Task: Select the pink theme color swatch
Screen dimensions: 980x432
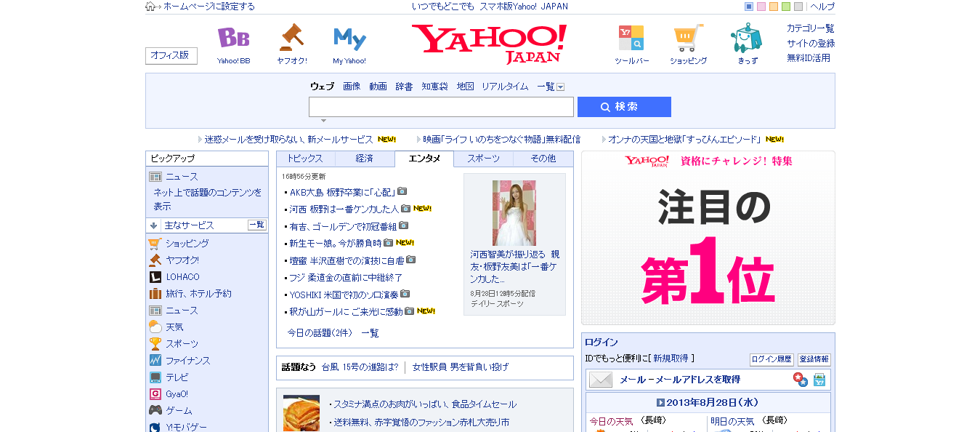Action: (x=761, y=7)
